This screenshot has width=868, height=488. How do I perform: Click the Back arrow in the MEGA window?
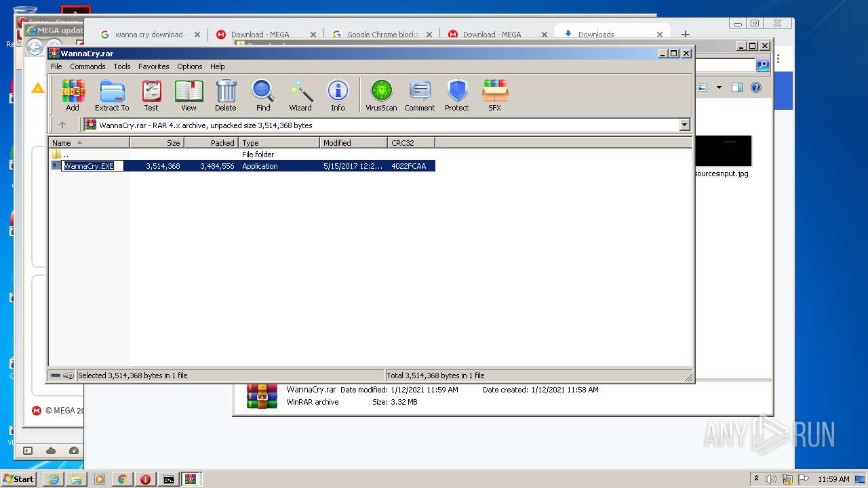pyautogui.click(x=35, y=48)
